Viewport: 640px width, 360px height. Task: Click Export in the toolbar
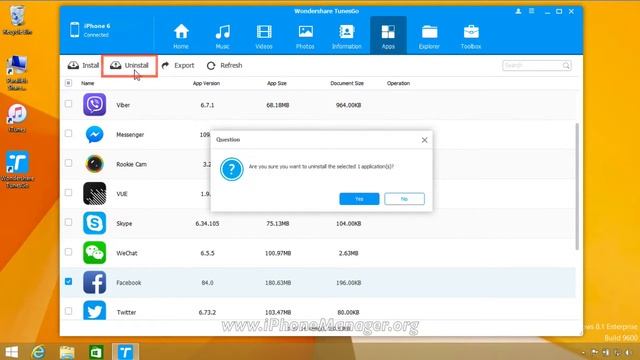click(x=178, y=65)
